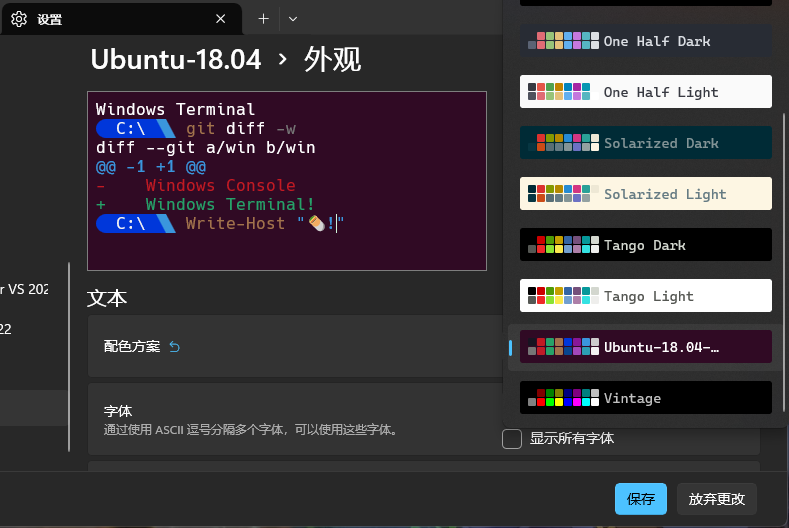
Task: Click the Tango Dark color swatch palette
Action: pyautogui.click(x=563, y=245)
